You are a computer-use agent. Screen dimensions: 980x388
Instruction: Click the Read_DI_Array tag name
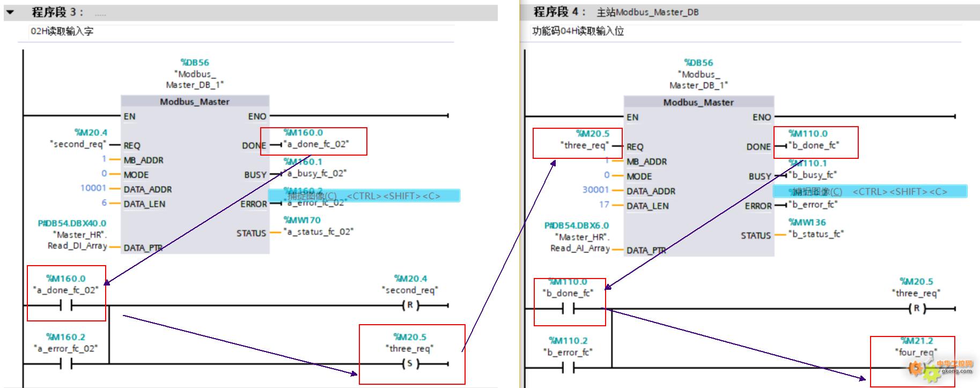tap(77, 245)
